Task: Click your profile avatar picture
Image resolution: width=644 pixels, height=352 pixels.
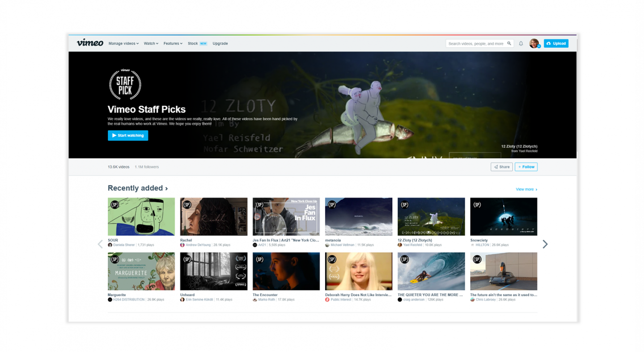Action: tap(534, 43)
